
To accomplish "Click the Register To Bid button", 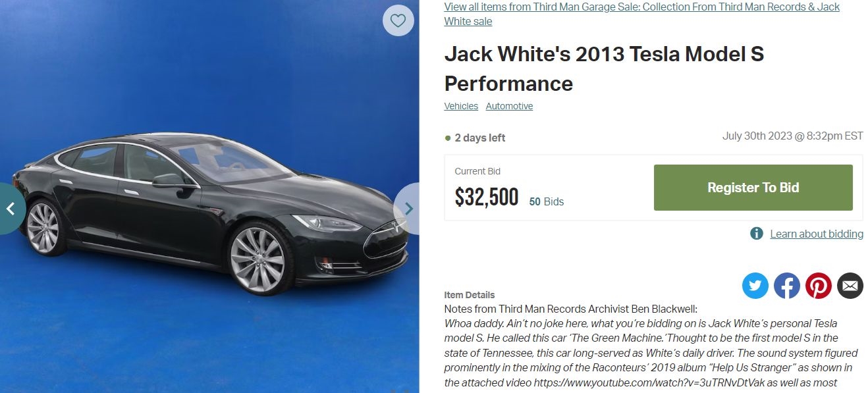I will pyautogui.click(x=753, y=188).
